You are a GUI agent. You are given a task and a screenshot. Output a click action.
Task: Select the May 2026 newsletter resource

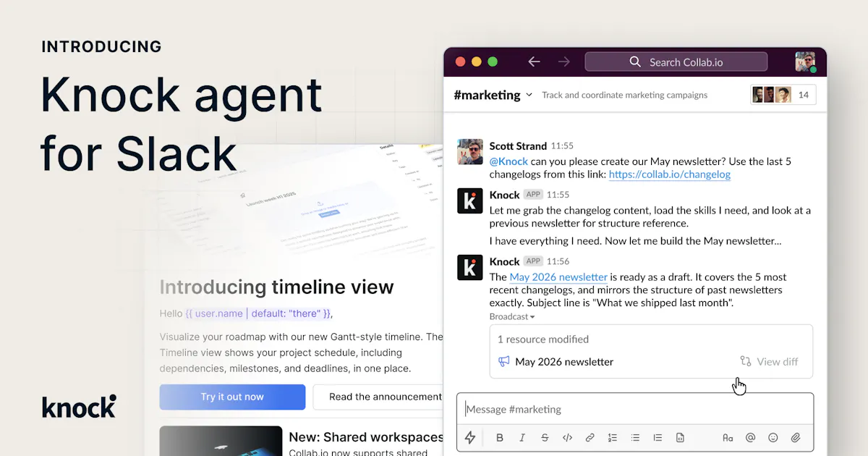[564, 362]
